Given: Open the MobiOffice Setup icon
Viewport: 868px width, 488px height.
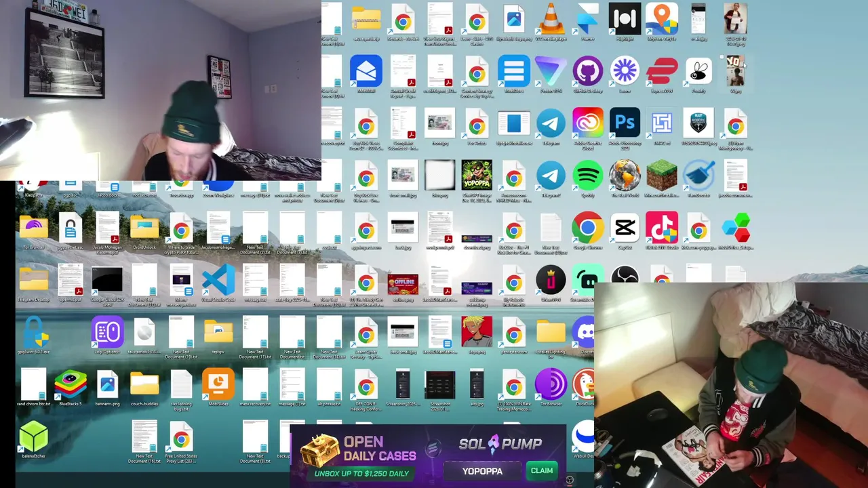Looking at the screenshot, I should click(x=736, y=228).
